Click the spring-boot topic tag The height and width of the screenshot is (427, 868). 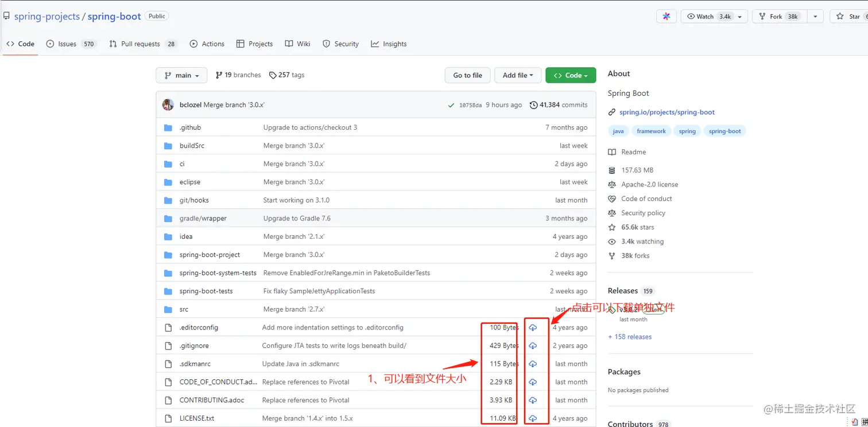pyautogui.click(x=724, y=131)
